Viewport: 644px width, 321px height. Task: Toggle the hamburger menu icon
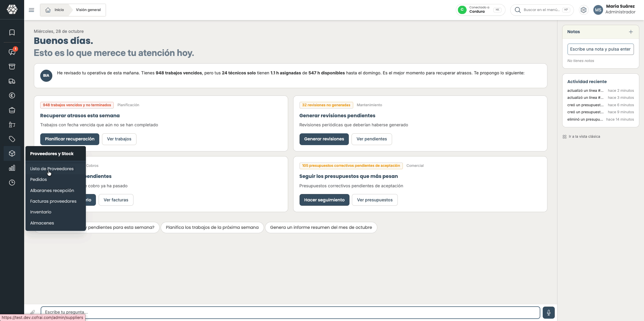point(32,10)
